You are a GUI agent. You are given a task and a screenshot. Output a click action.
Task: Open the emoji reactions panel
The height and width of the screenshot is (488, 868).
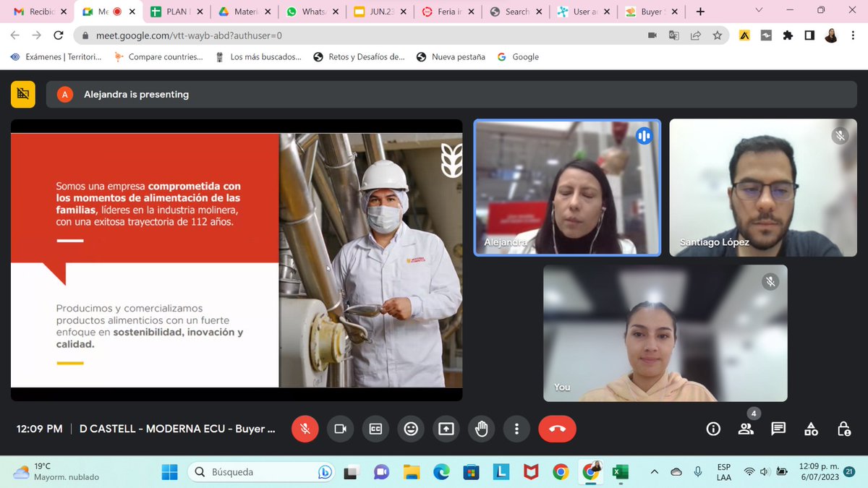pyautogui.click(x=411, y=429)
